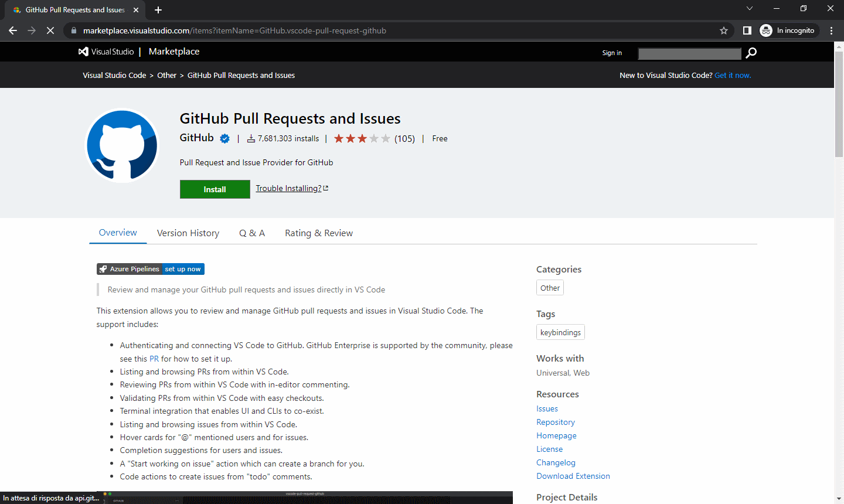The height and width of the screenshot is (504, 844).
Task: Click the extension screenshot preview at page bottom
Action: point(305,498)
